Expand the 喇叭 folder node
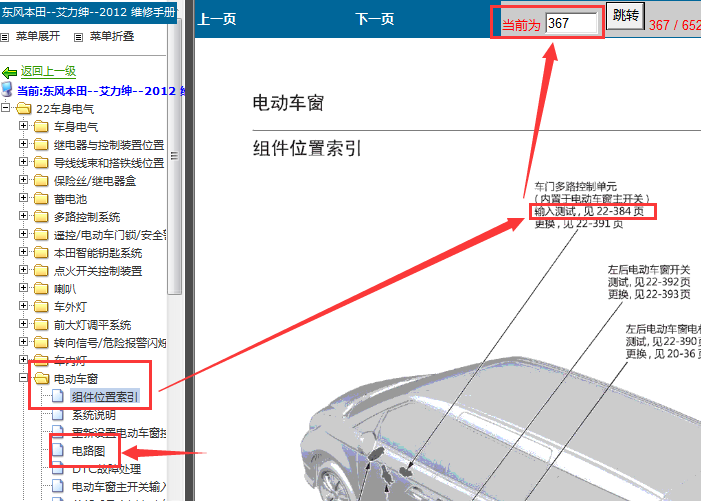Viewport: 701px width, 501px height. 23,287
